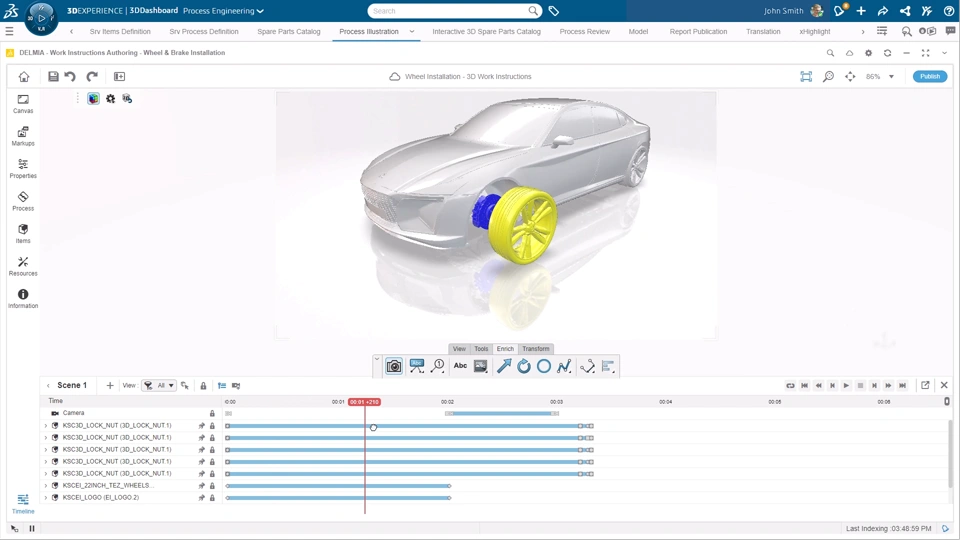Viewport: 960px width, 540px height.
Task: Click the colored 3D cube icon
Action: point(93,99)
